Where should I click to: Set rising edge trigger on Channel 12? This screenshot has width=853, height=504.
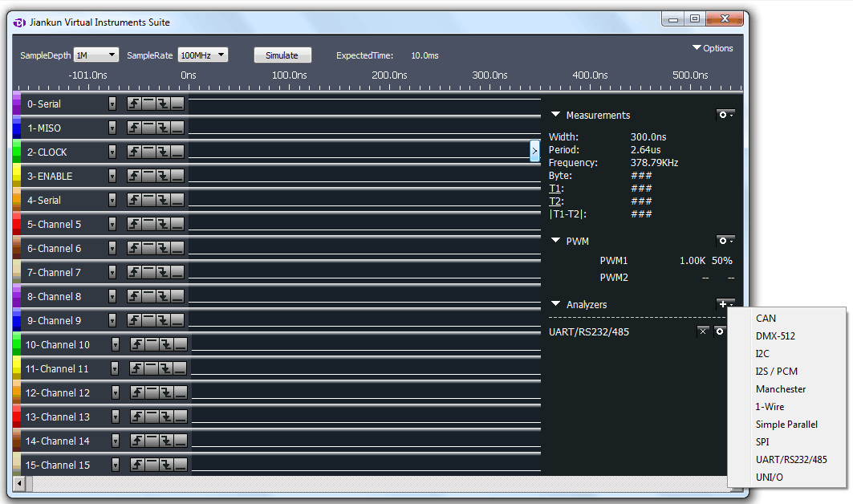[138, 392]
